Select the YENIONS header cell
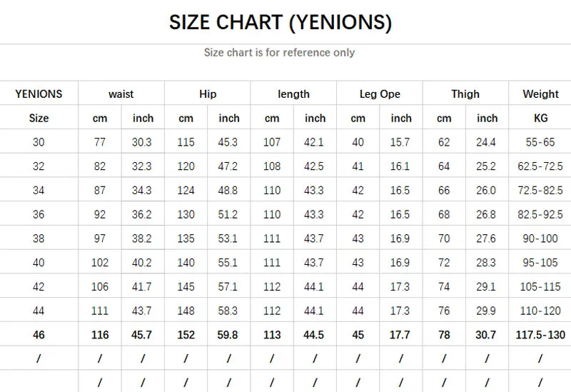 [39, 94]
